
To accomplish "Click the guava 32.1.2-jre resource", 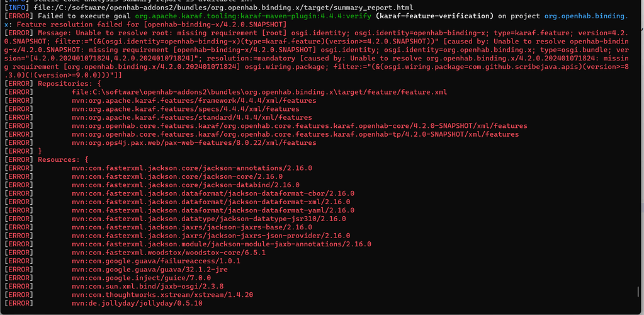I will [x=149, y=270].
